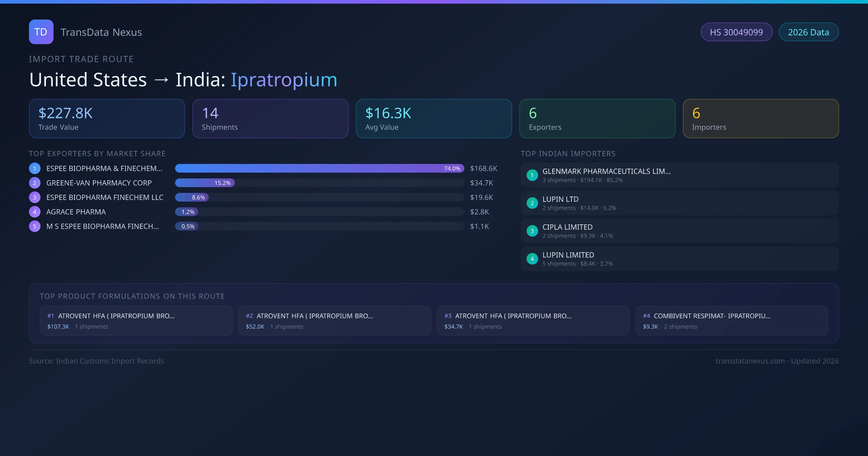Image resolution: width=868 pixels, height=456 pixels.
Task: Open #1 Atrovent HFA $107.3K formulation card
Action: pos(136,321)
